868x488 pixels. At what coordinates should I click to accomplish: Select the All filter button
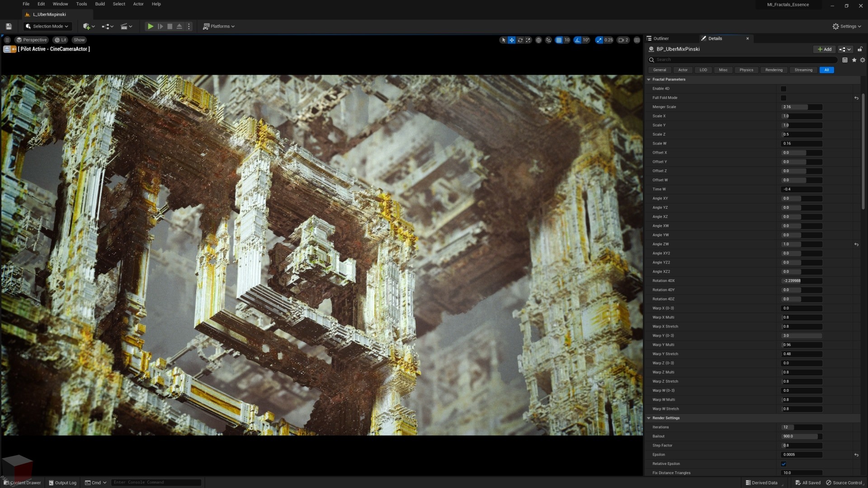[826, 70]
